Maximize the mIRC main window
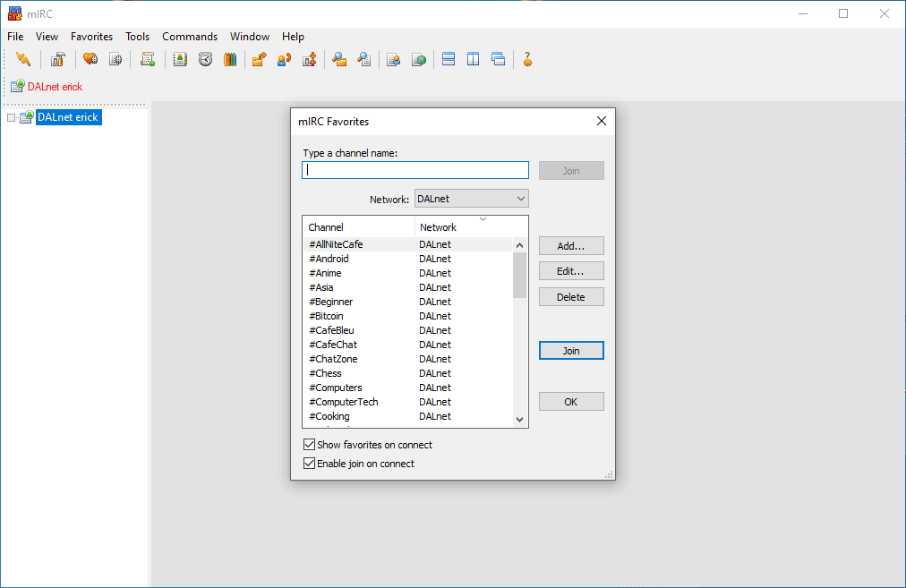Image resolution: width=906 pixels, height=588 pixels. (843, 13)
